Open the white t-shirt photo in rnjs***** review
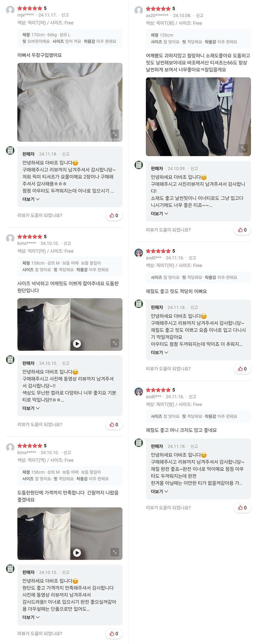257x644 pixels. [x=70, y=102]
